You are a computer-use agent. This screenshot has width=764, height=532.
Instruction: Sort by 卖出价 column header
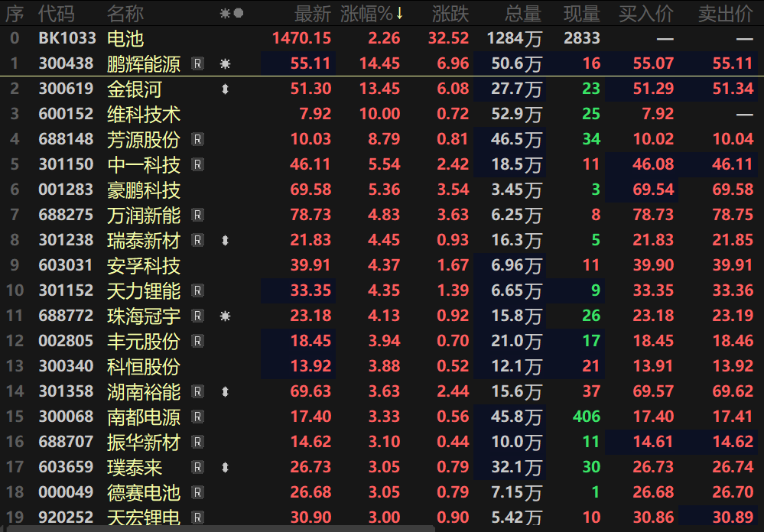(726, 14)
